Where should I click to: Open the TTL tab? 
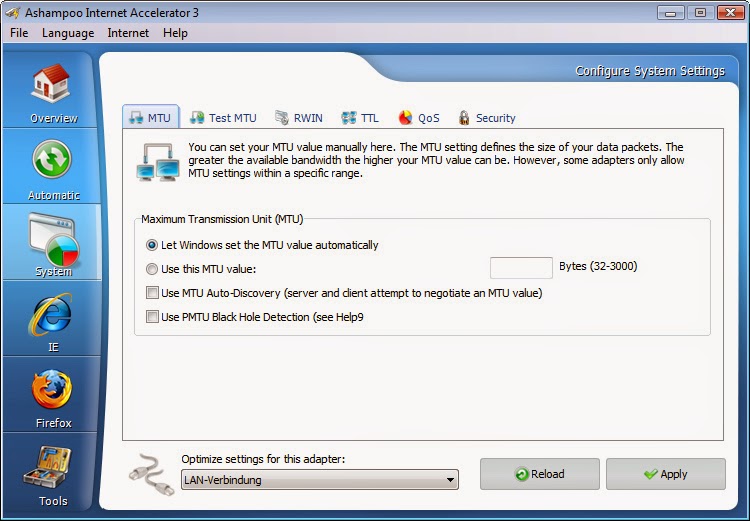(x=360, y=118)
